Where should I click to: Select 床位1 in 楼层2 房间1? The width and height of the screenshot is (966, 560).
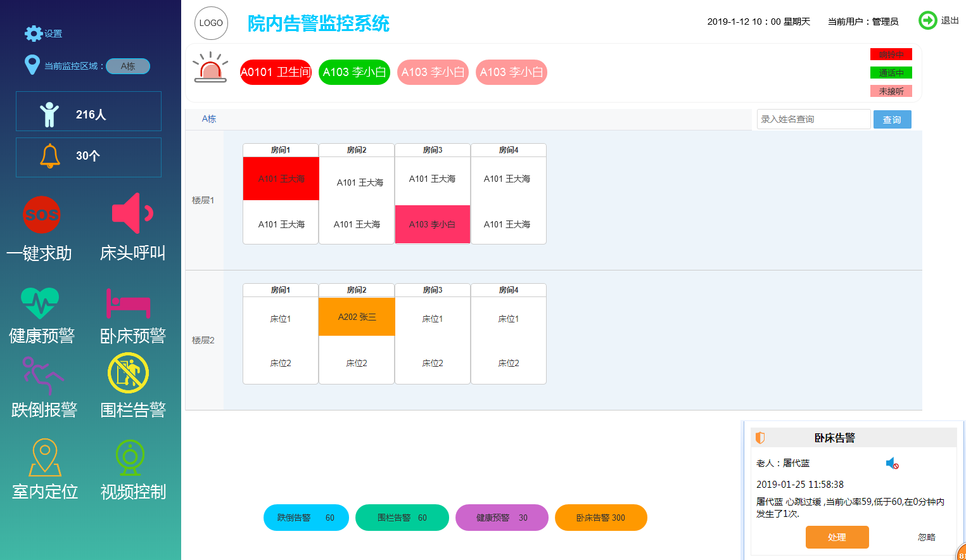click(281, 319)
